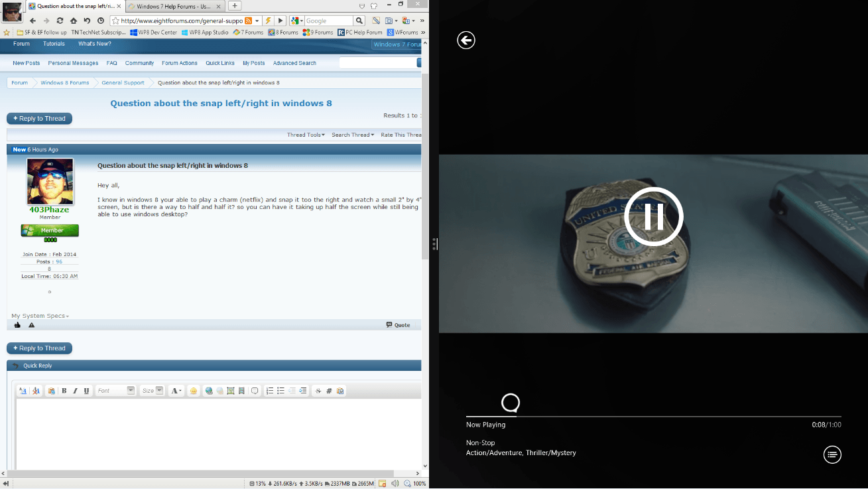Reload the current forum page

60,21
